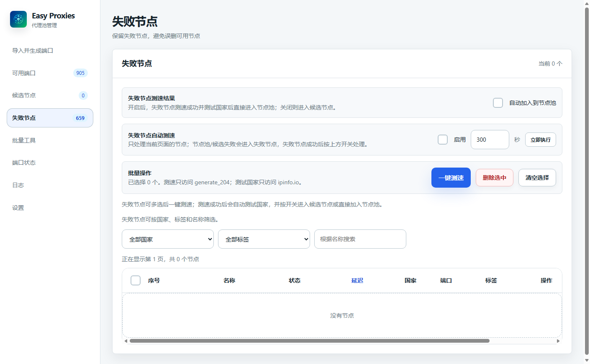Expand the 全部国家 dropdown
The image size is (590, 364).
(x=168, y=239)
